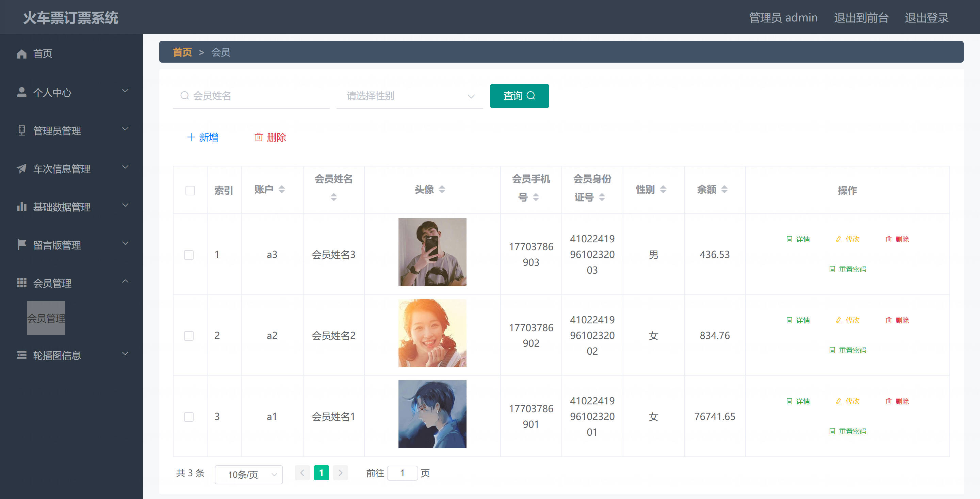Click the home icon beside 首页 in sidebar
This screenshot has height=499, width=980.
tap(22, 54)
